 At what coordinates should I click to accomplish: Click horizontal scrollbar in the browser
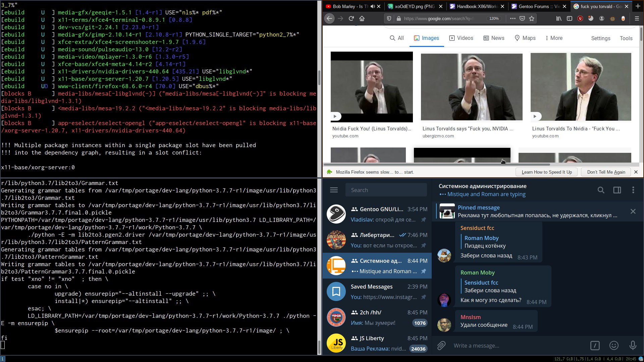click(x=436, y=165)
